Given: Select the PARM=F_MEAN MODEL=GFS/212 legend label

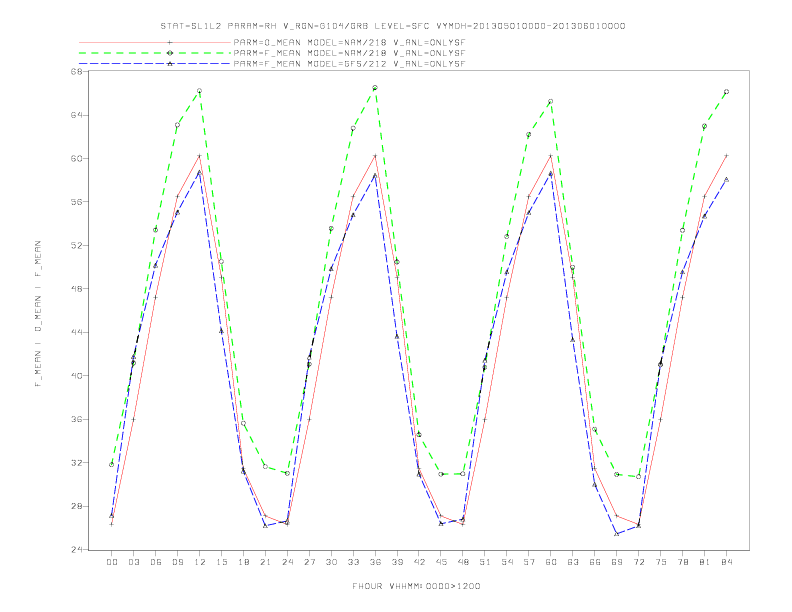Looking at the screenshot, I should pyautogui.click(x=349, y=64).
